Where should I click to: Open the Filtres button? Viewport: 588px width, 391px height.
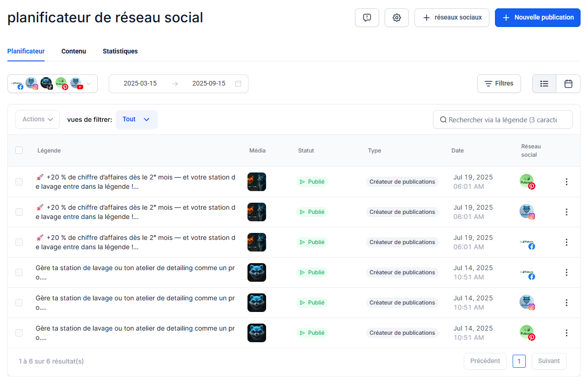499,84
